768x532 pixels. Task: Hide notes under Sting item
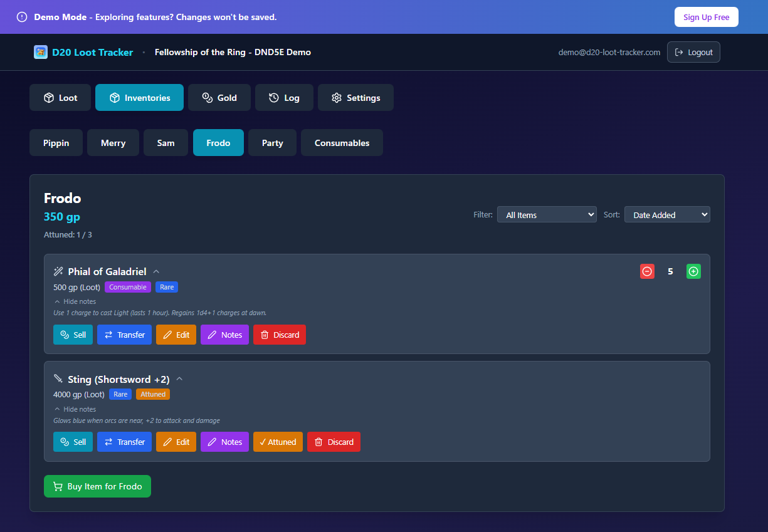click(x=75, y=409)
